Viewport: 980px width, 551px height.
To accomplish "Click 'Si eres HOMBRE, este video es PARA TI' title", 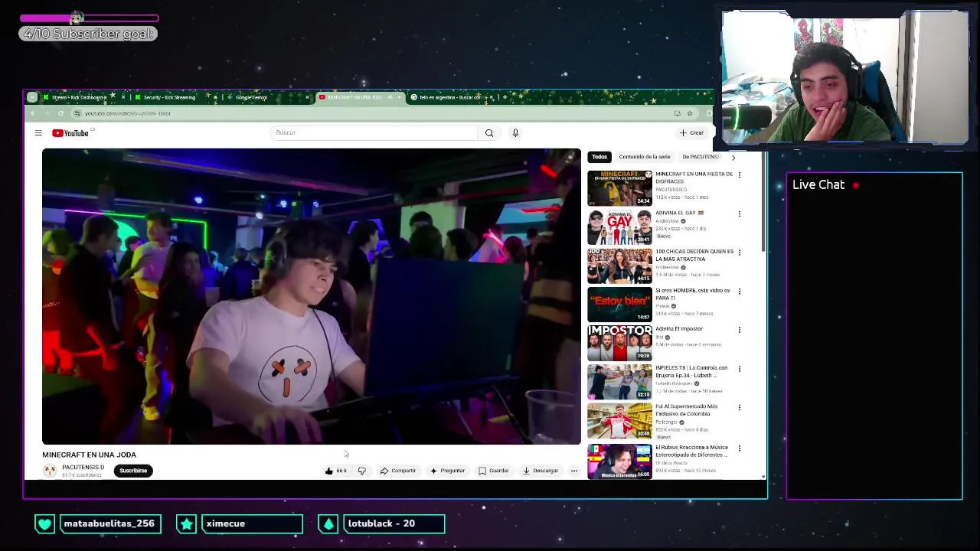I will click(x=693, y=294).
